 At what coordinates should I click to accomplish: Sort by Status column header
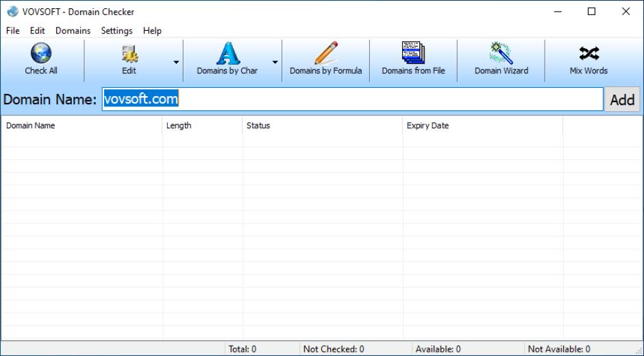323,126
